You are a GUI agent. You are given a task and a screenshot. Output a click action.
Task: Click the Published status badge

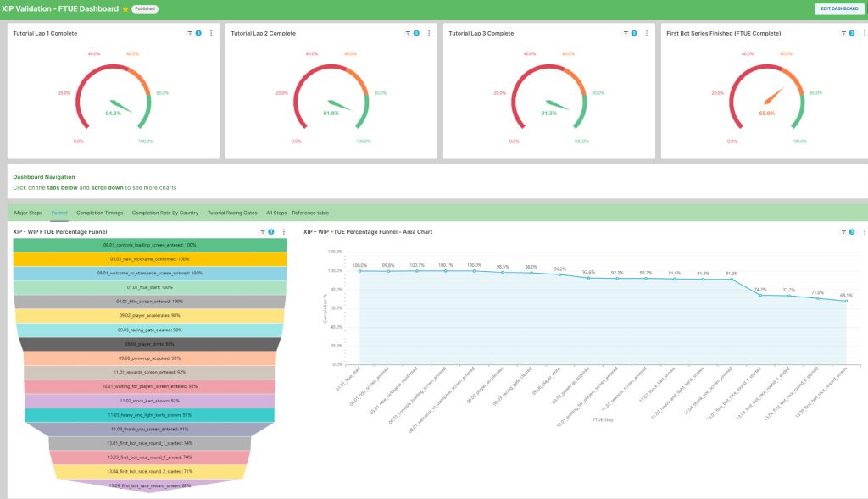(144, 8)
